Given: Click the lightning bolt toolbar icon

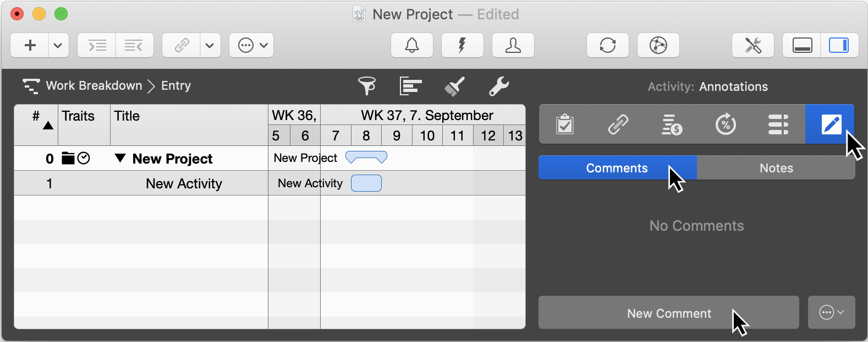Looking at the screenshot, I should coord(462,45).
